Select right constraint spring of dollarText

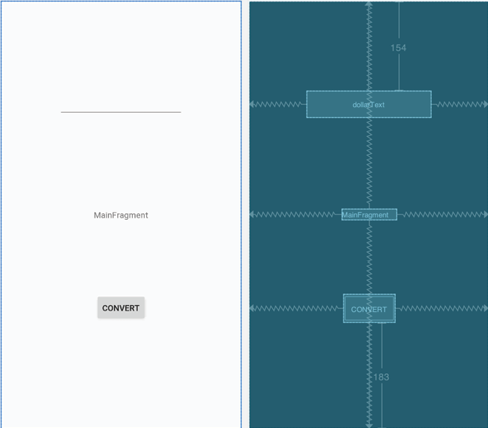pyautogui.click(x=460, y=104)
